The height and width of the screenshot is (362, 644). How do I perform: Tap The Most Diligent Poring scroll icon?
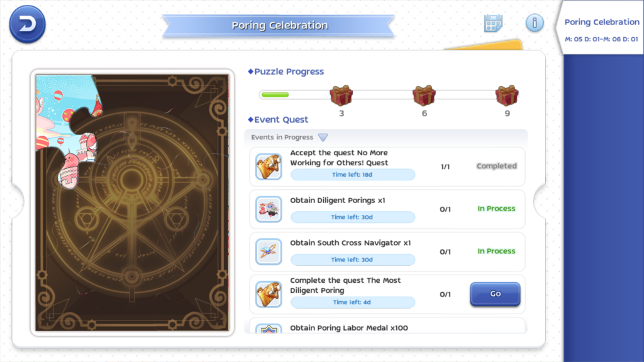click(x=269, y=294)
